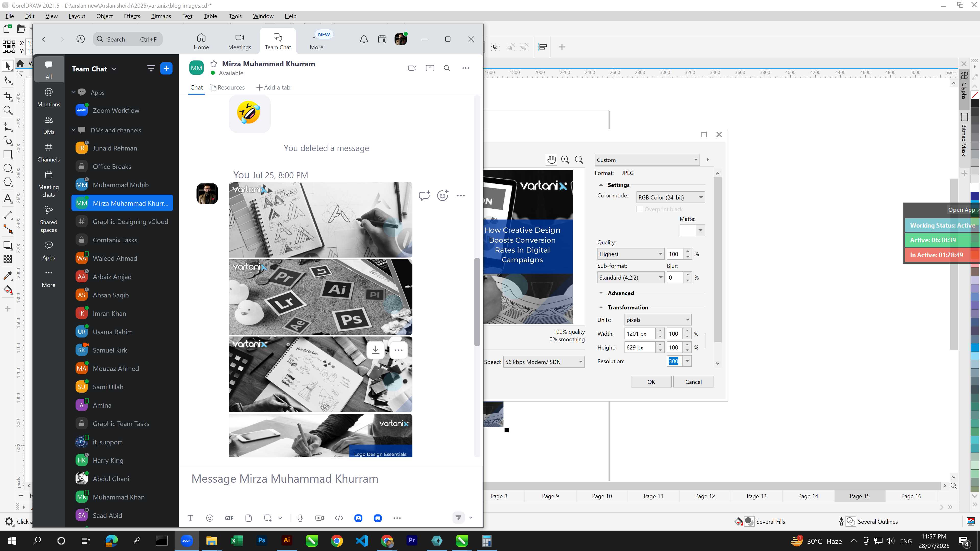Screen dimensions: 980x551
Task: Add emoji reaction to the image message
Action: tap(443, 195)
